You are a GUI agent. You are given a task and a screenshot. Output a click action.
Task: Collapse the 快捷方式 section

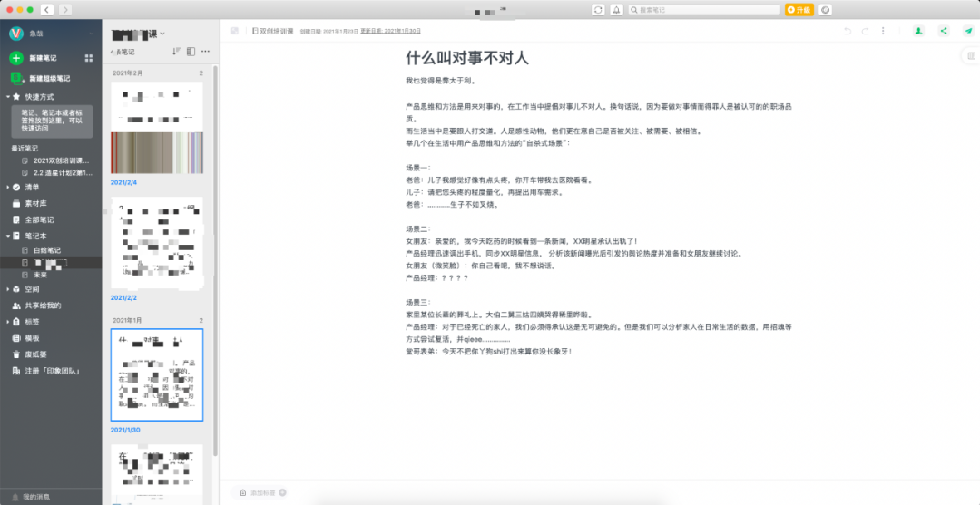7,96
